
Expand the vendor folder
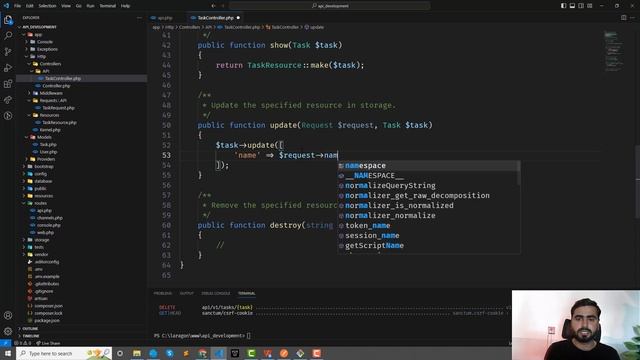click(41, 254)
